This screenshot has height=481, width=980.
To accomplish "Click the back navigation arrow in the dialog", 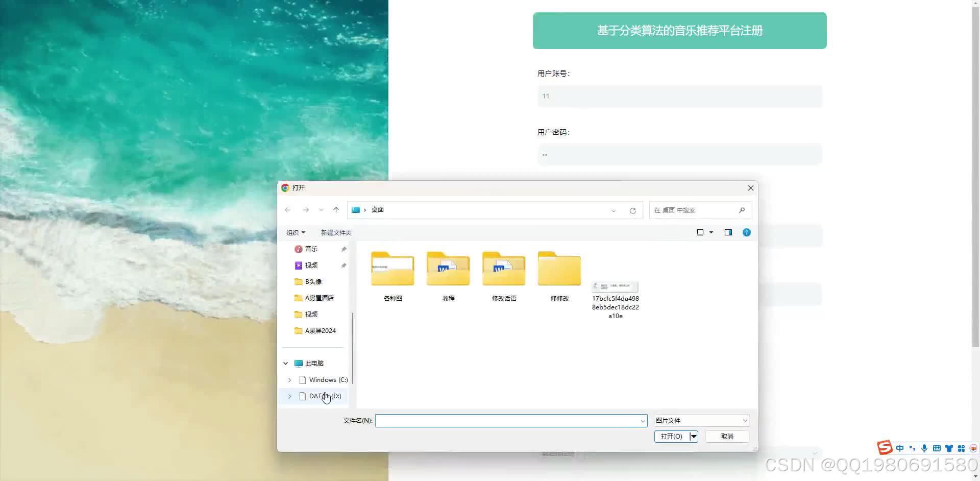I will (x=287, y=209).
